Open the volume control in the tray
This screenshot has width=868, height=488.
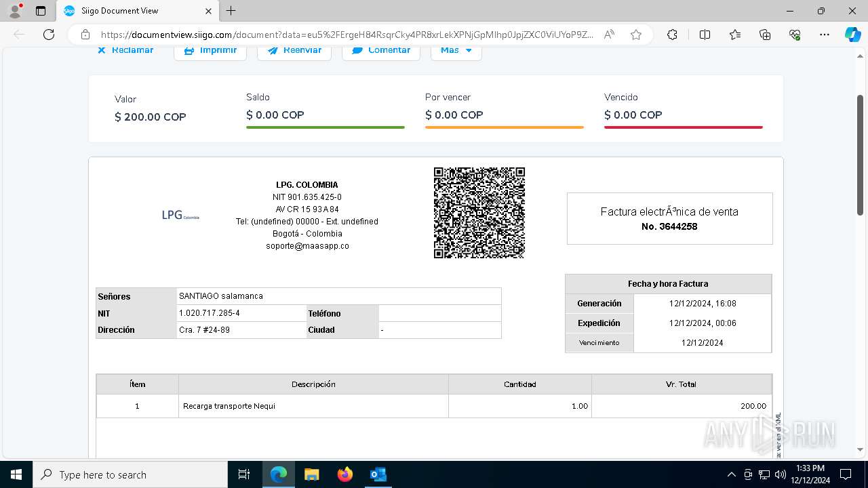781,474
